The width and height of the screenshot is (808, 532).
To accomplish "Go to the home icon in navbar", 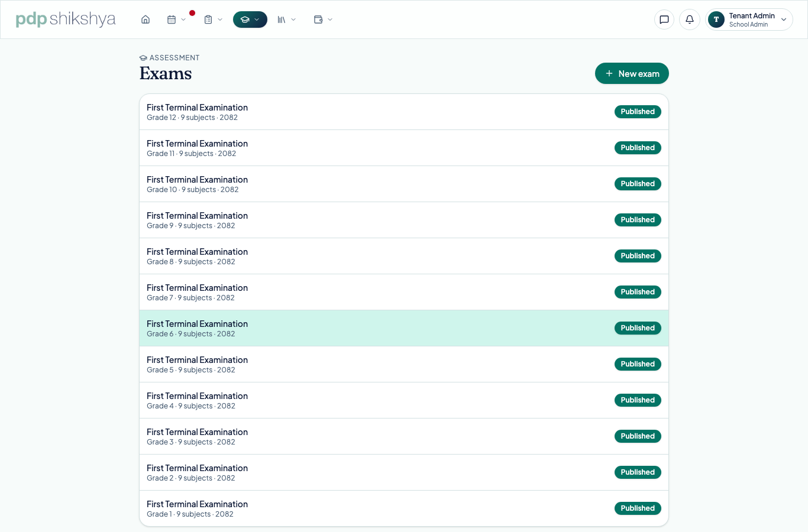I will coord(146,20).
